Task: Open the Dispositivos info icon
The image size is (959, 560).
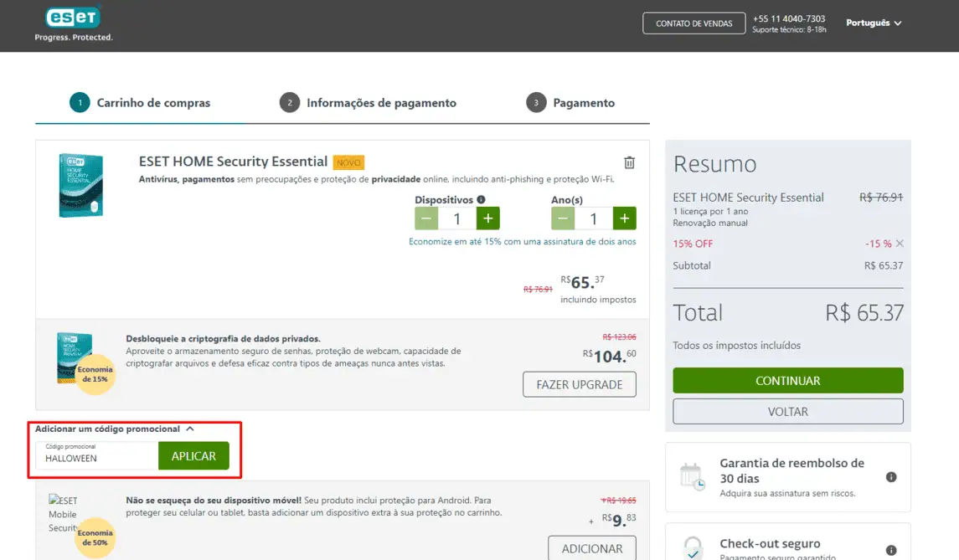Action: click(x=482, y=199)
